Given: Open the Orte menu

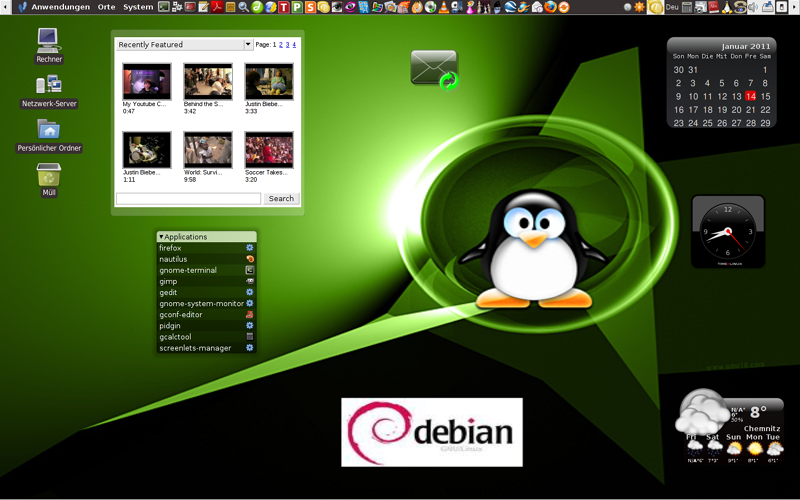Looking at the screenshot, I should coord(106,7).
